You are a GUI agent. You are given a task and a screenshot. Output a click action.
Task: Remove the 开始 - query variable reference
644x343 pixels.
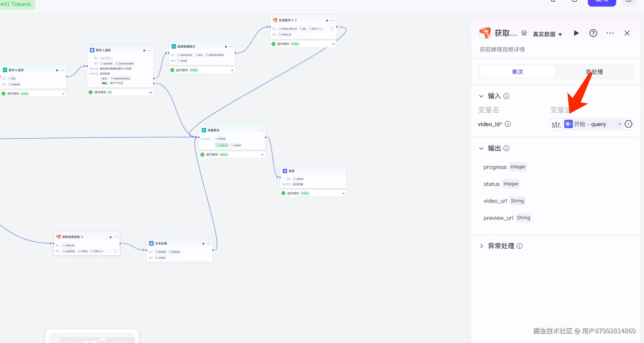coord(620,124)
